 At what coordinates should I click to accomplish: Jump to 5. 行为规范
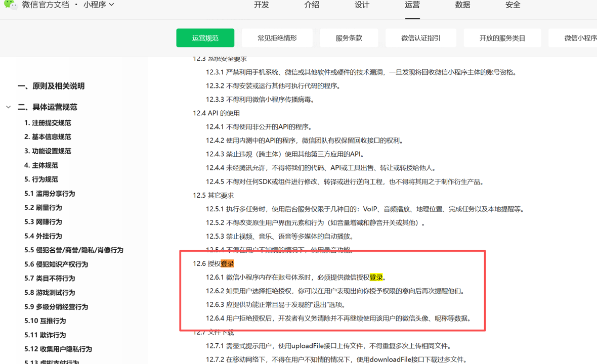point(41,179)
